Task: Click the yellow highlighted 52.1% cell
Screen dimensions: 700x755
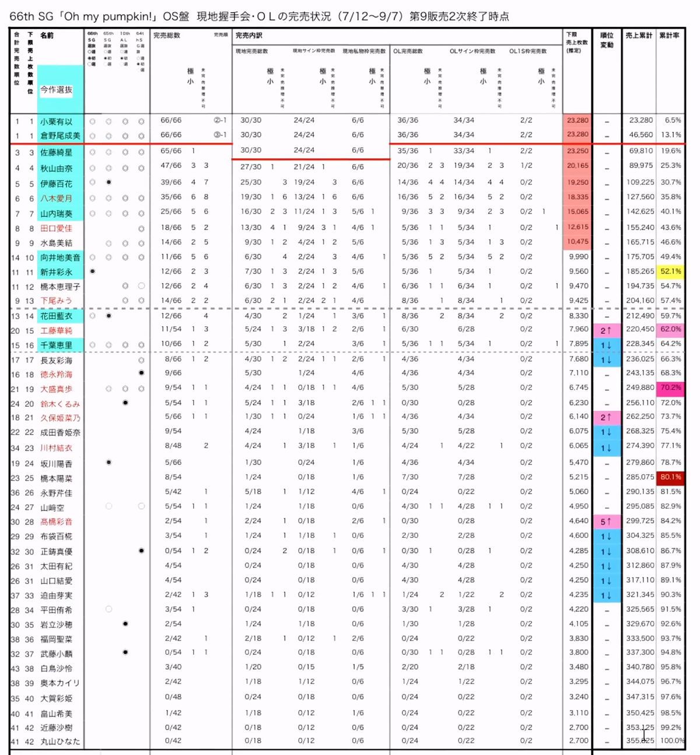Action: [670, 271]
